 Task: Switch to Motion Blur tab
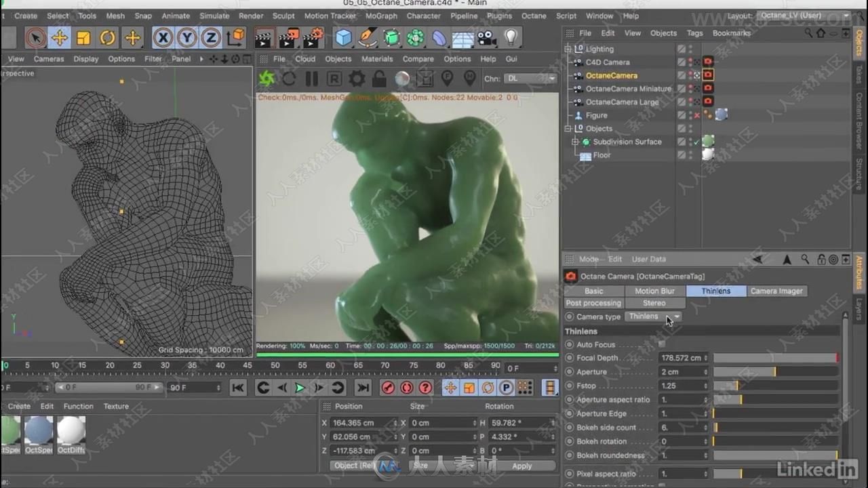point(654,291)
